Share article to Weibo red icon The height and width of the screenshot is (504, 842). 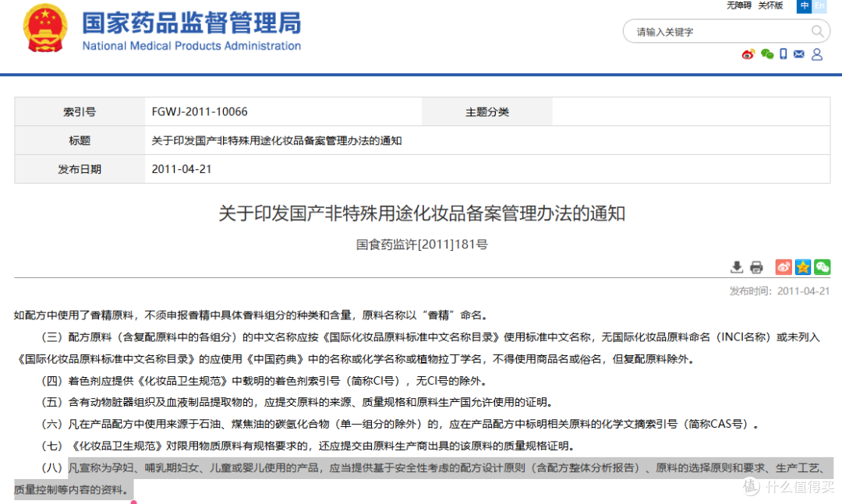784,266
